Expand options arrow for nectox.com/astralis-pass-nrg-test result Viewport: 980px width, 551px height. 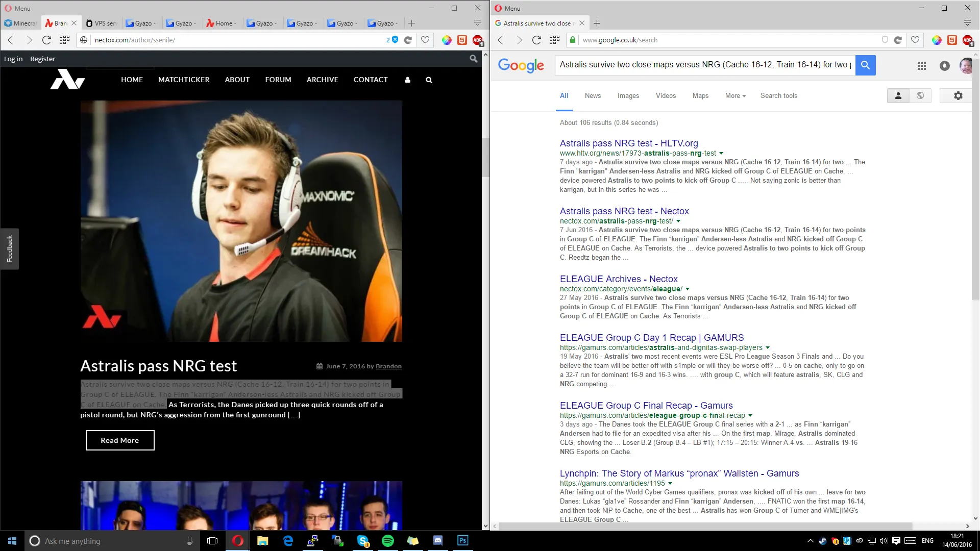click(x=678, y=221)
